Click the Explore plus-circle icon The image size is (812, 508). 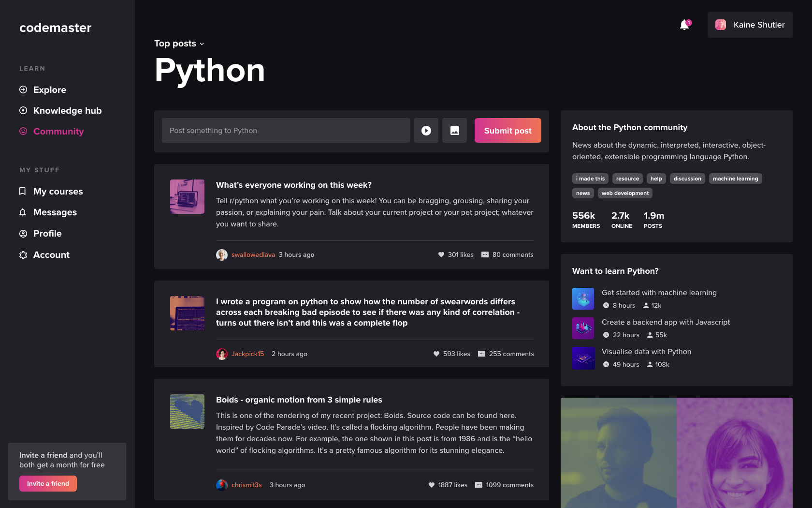(23, 90)
